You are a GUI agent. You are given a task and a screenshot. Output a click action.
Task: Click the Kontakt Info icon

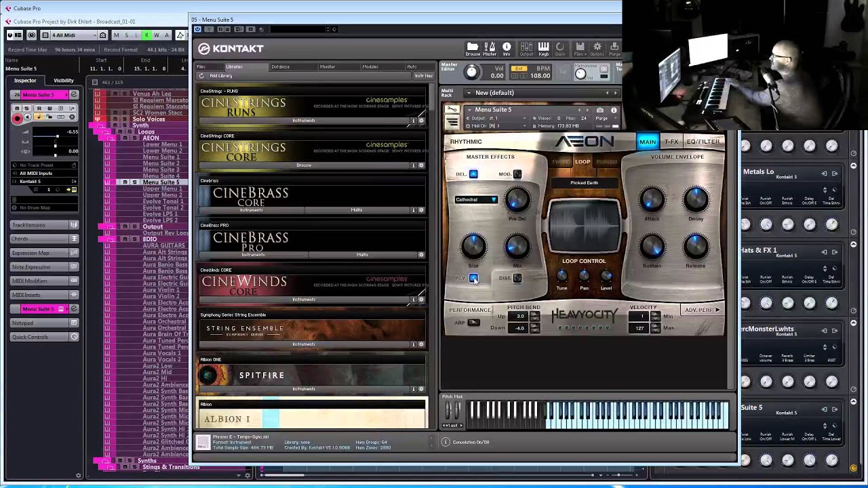coord(507,49)
